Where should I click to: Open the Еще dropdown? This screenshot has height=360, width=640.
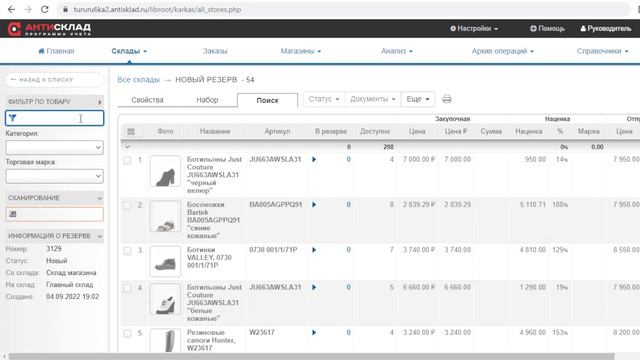[418, 99]
